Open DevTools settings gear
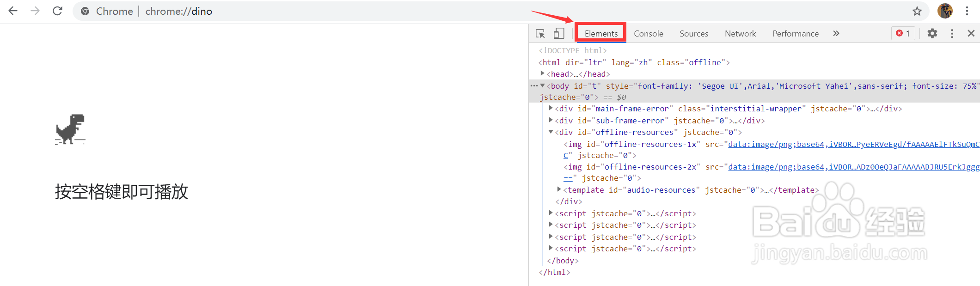Viewport: 980px width, 286px height. (932, 33)
